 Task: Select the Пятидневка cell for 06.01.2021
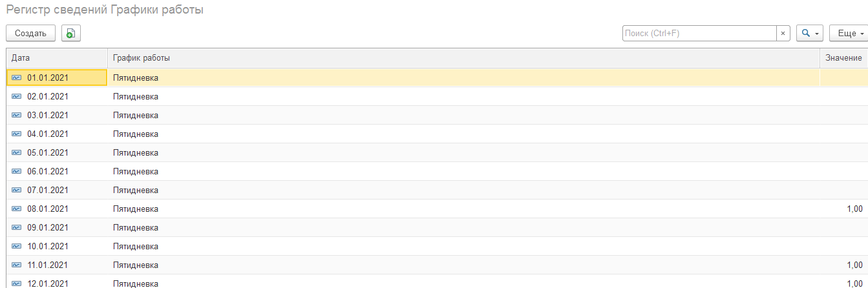(x=136, y=172)
